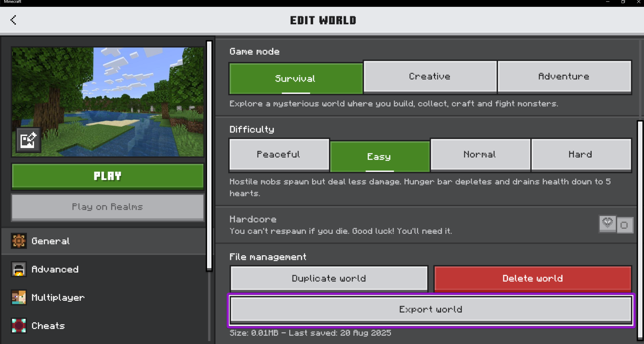Select the Survival game mode
This screenshot has height=344, width=644.
(x=295, y=78)
